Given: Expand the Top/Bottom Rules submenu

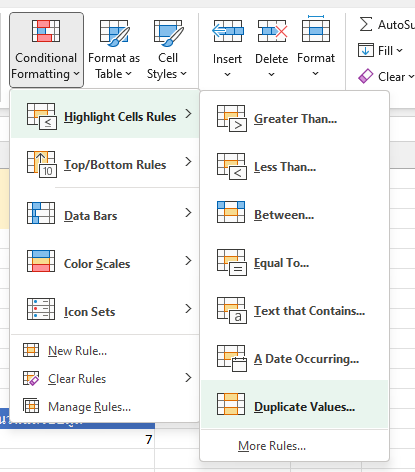Looking at the screenshot, I should (105, 164).
